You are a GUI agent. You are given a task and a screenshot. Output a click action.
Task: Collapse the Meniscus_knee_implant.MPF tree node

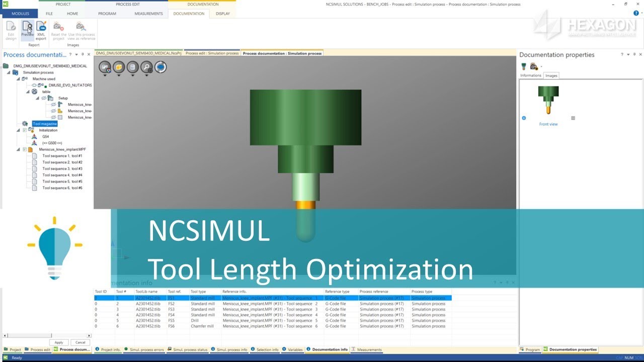[x=19, y=149]
